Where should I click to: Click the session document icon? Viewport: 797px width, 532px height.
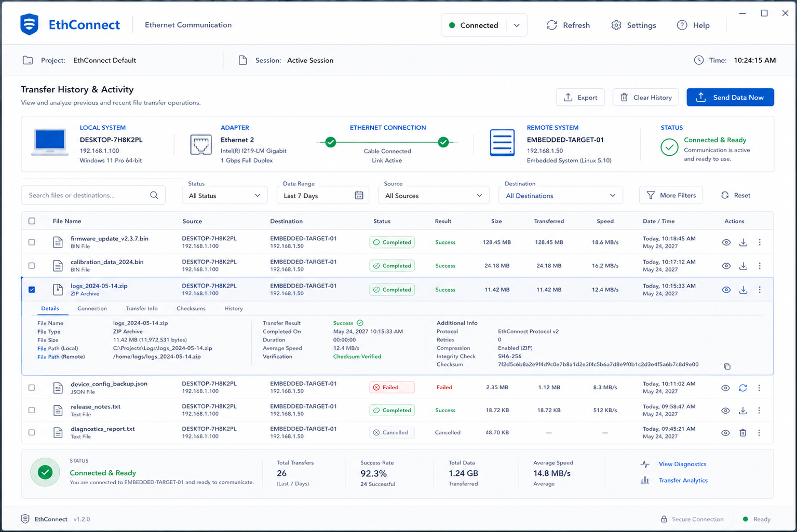[242, 60]
